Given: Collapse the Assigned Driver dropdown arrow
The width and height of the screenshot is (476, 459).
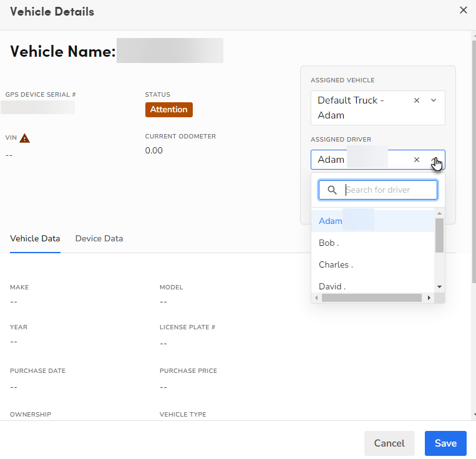Looking at the screenshot, I should [x=434, y=160].
